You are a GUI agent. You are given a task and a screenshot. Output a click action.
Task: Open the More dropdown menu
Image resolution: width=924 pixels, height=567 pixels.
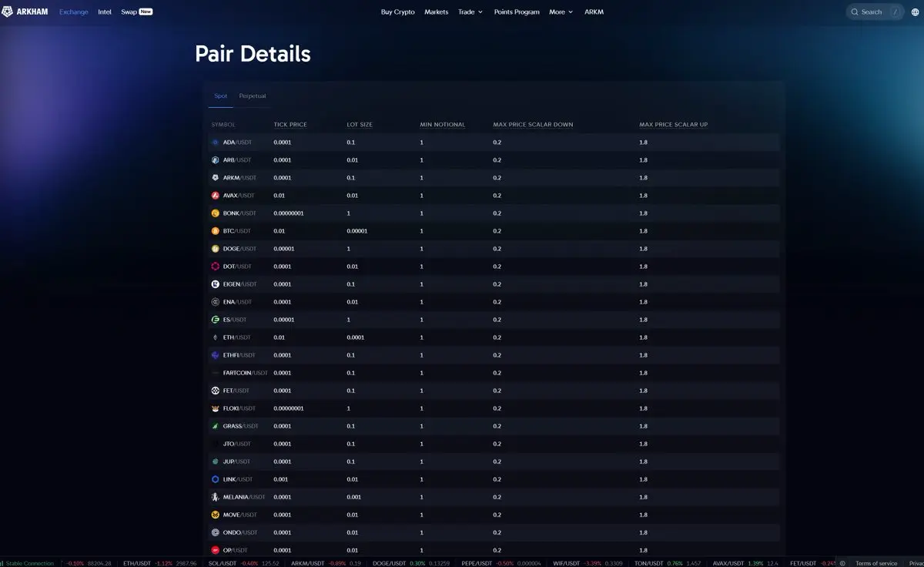pyautogui.click(x=561, y=12)
